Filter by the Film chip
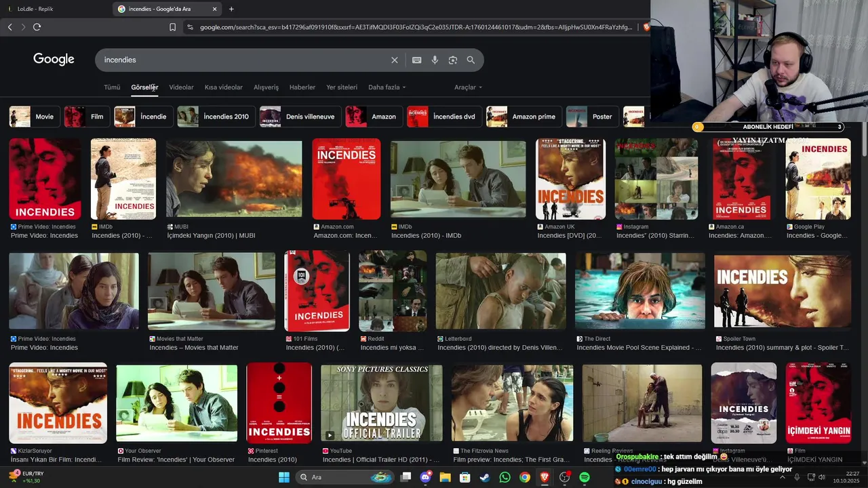Viewport: 868px width, 488px height. [87, 117]
